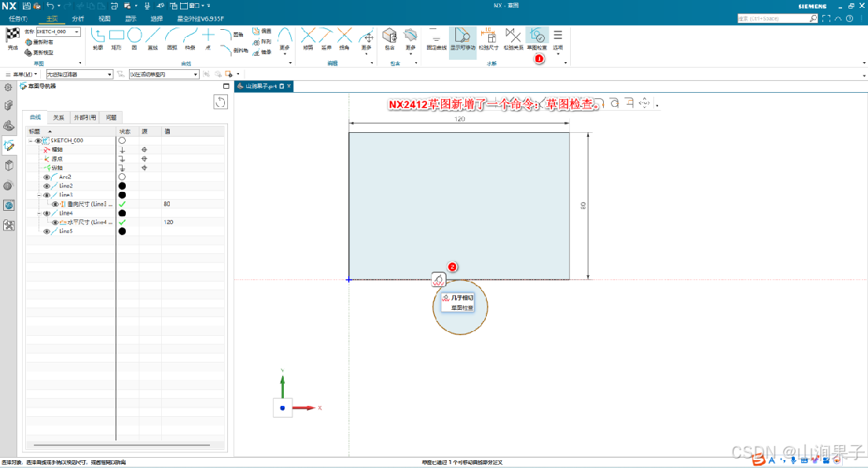Click the Include (包含) geometry icon

[390, 36]
